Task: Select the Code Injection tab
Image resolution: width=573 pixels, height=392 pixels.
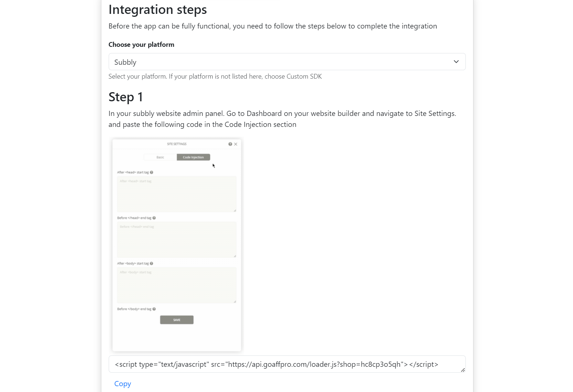Action: click(x=193, y=157)
